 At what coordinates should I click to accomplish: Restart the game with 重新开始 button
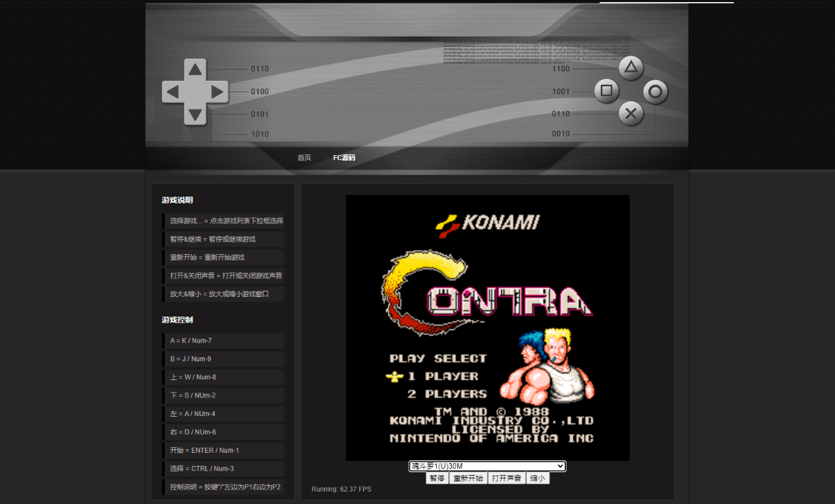coord(468,478)
